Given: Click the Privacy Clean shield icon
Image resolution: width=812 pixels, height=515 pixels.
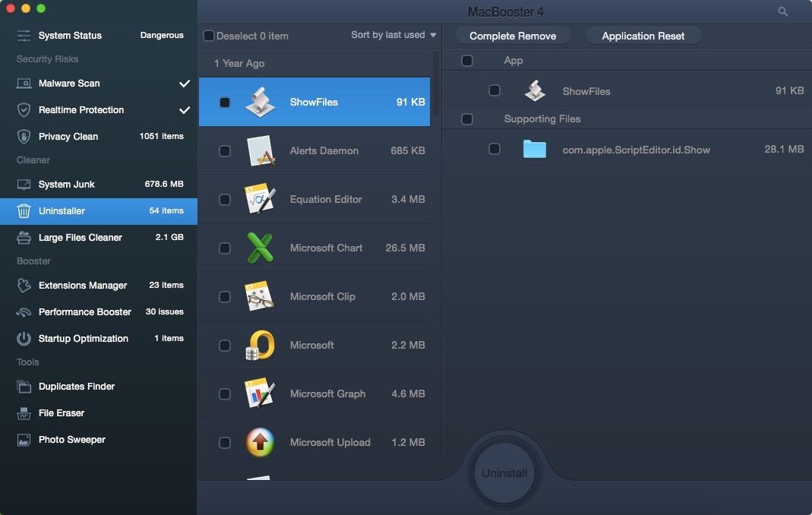Looking at the screenshot, I should click(24, 137).
